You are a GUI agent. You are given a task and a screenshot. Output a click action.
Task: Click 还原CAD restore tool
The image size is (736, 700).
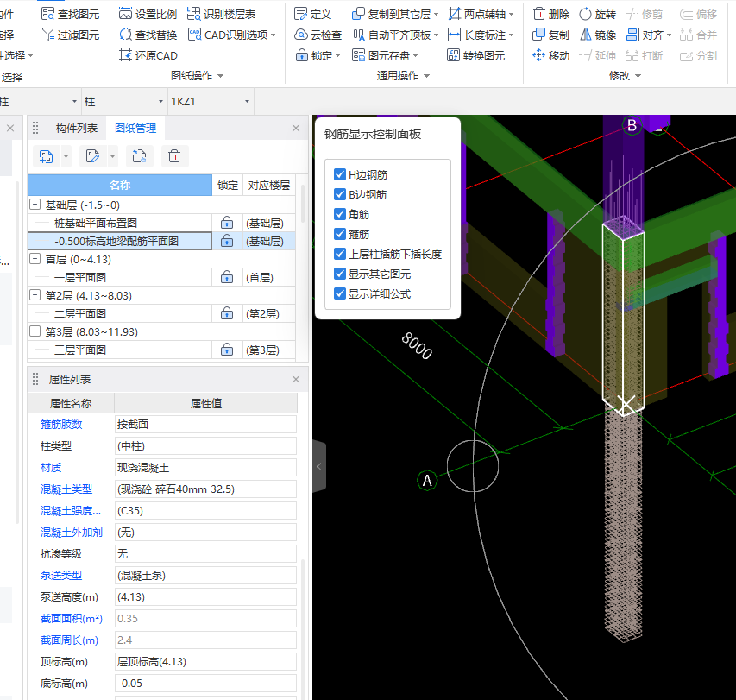point(148,55)
